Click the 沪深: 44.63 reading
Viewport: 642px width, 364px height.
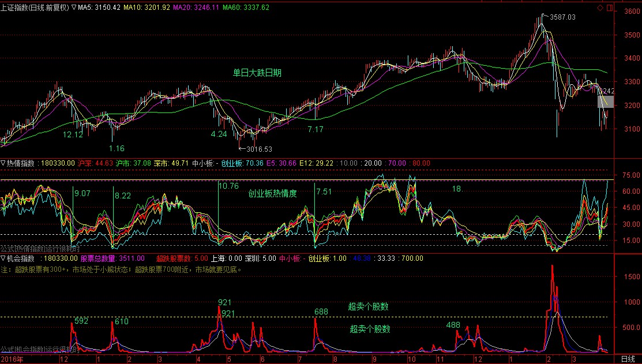(x=95, y=163)
